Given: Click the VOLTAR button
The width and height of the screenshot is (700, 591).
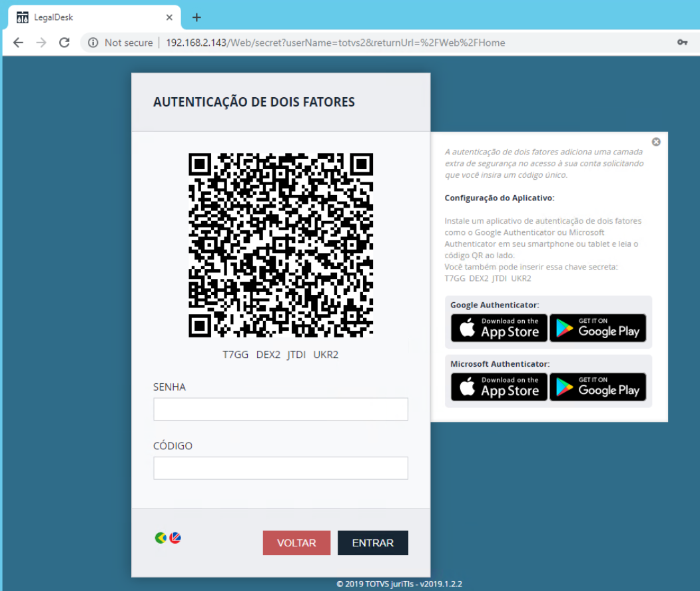Looking at the screenshot, I should coord(296,543).
